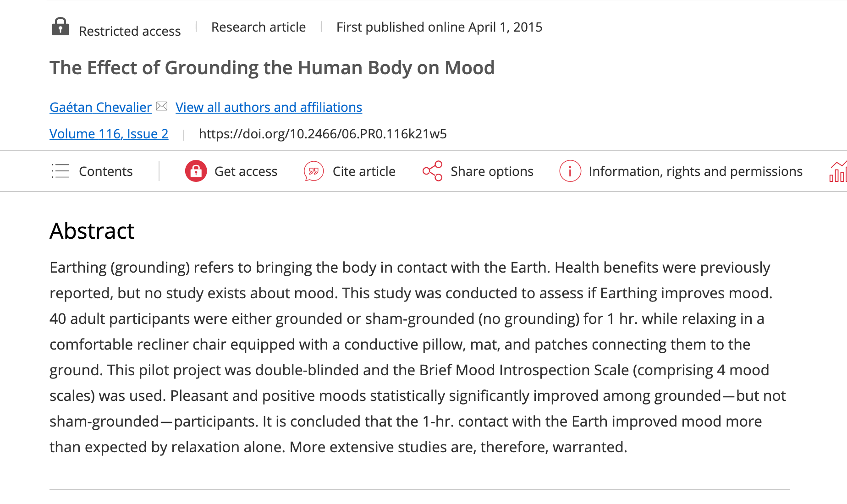
Task: Click the Contents list icon
Action: pyautogui.click(x=60, y=171)
